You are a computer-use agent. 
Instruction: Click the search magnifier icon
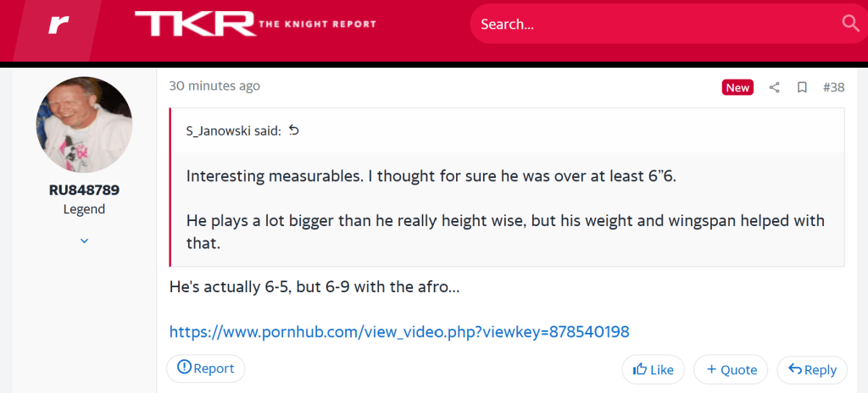point(850,24)
